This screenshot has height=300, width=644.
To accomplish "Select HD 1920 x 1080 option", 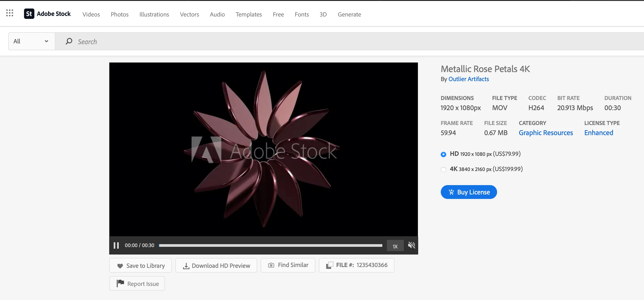I will [443, 154].
